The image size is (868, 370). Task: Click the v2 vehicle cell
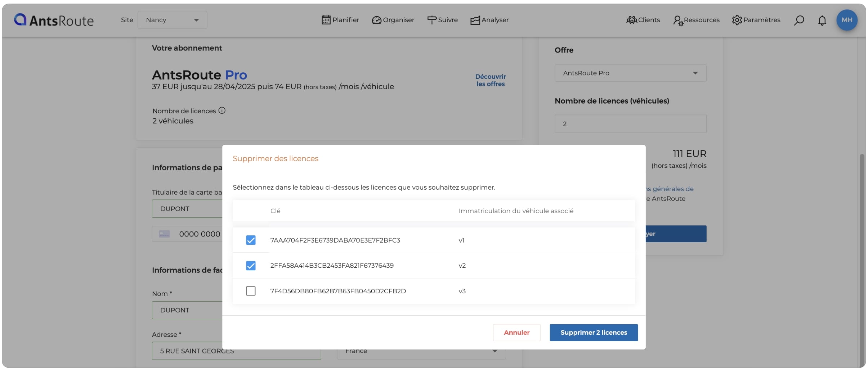click(462, 266)
